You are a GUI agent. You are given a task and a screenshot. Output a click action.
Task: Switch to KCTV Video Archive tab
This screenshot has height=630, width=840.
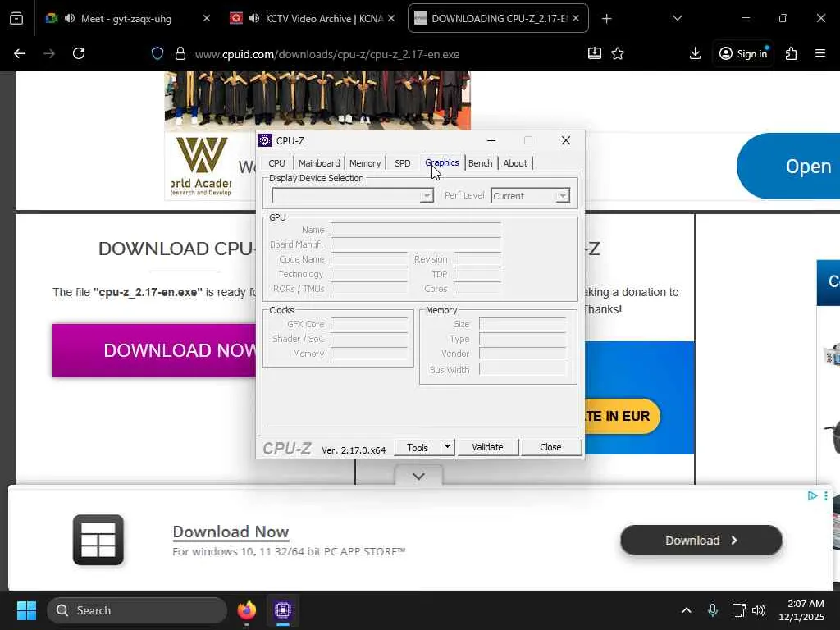click(316, 18)
